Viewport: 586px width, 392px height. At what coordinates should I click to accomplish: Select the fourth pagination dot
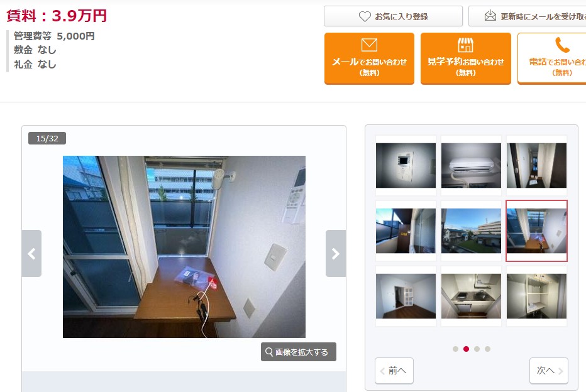[487, 349]
